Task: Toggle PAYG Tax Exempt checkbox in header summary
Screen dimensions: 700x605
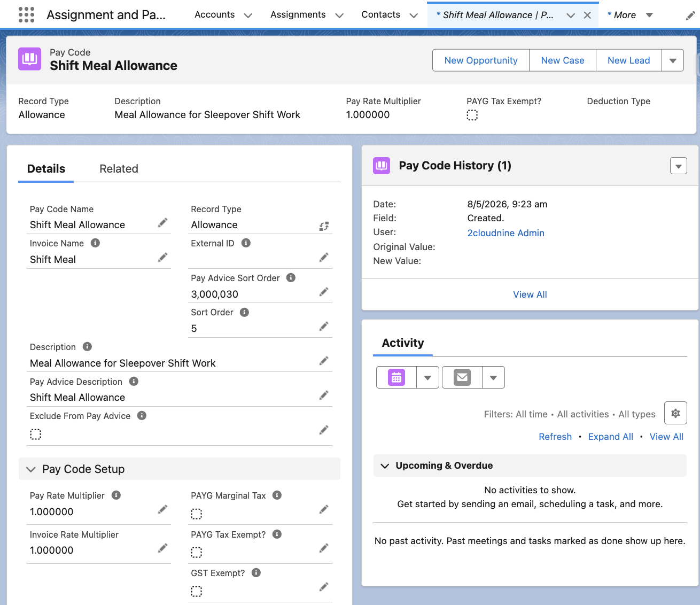Action: (x=472, y=115)
